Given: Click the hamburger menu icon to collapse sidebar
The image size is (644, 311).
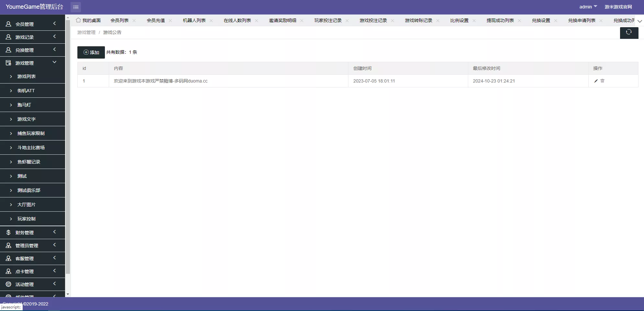Looking at the screenshot, I should [76, 7].
